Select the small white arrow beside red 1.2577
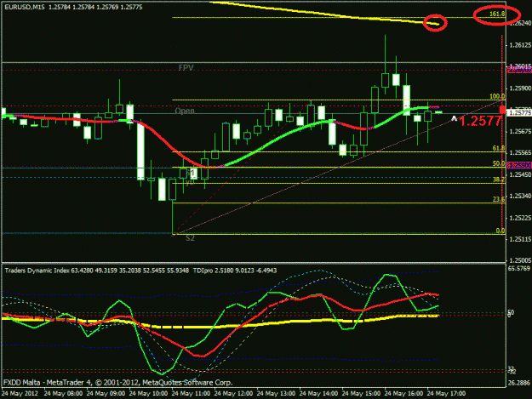 click(x=455, y=118)
